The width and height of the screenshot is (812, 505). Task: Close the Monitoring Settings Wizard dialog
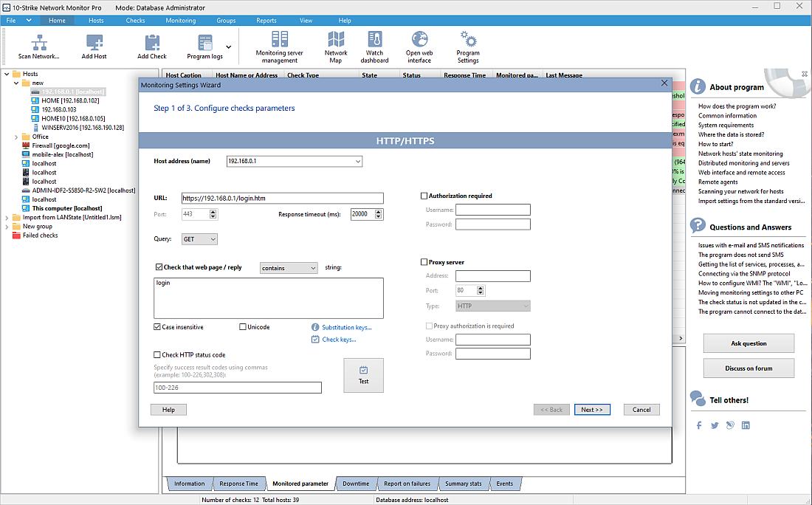click(x=664, y=83)
